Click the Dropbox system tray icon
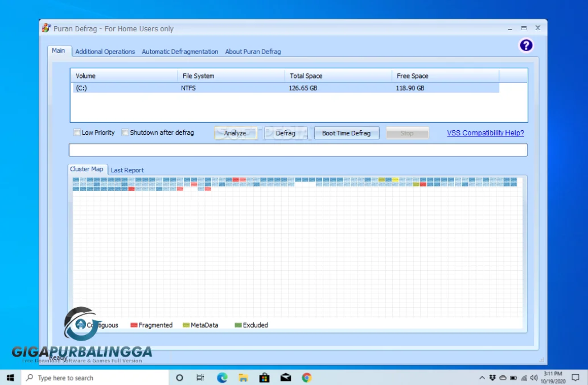 point(491,377)
